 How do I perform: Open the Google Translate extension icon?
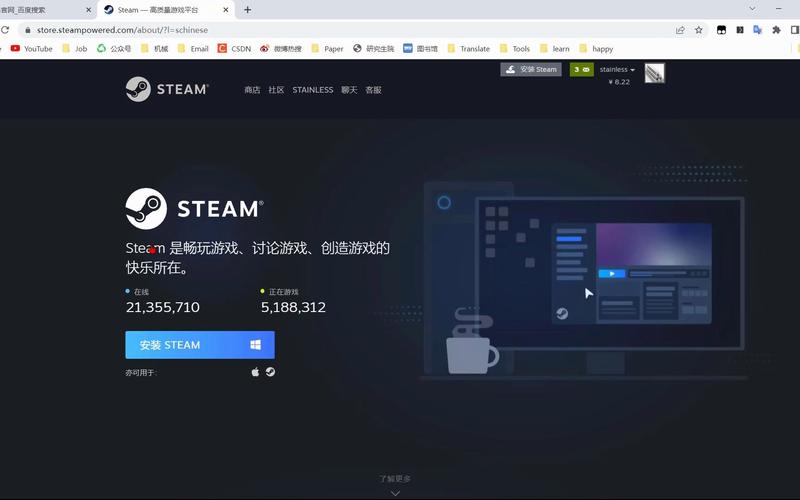coord(758,30)
